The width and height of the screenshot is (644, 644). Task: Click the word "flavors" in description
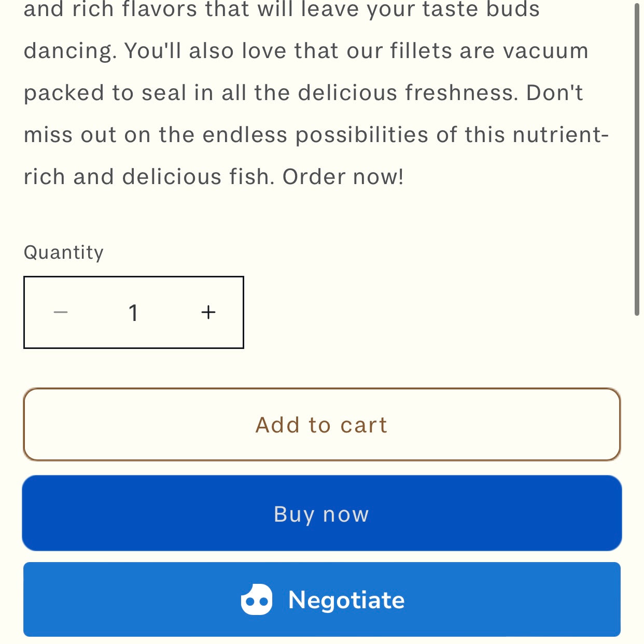160,9
